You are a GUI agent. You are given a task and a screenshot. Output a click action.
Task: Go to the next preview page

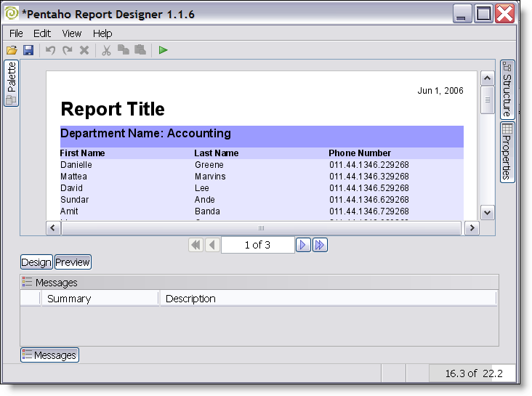[303, 245]
